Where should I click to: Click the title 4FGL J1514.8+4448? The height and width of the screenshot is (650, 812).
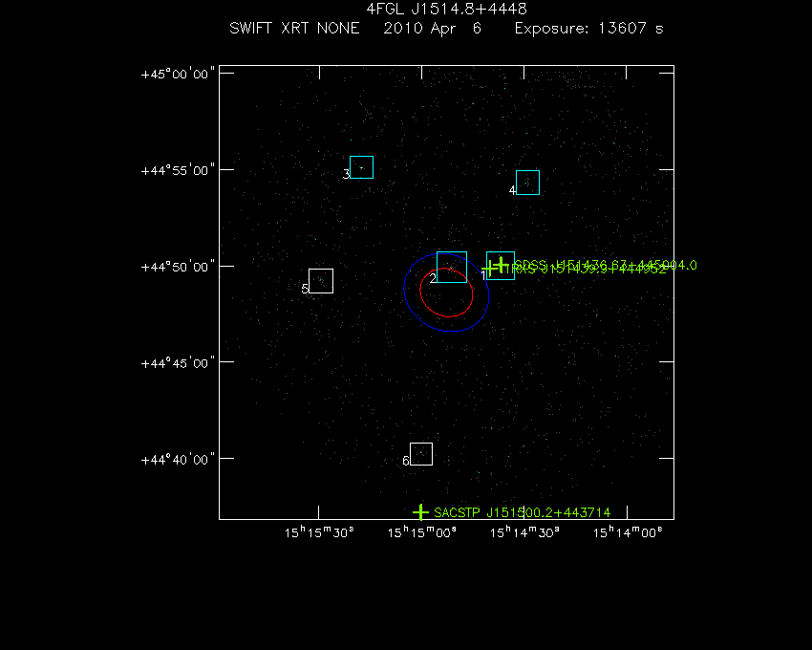coord(446,9)
